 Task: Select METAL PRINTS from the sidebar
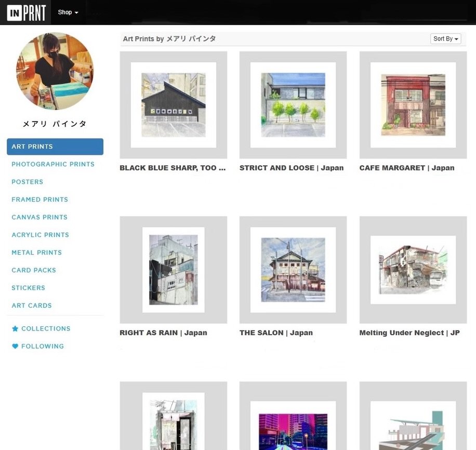[36, 252]
